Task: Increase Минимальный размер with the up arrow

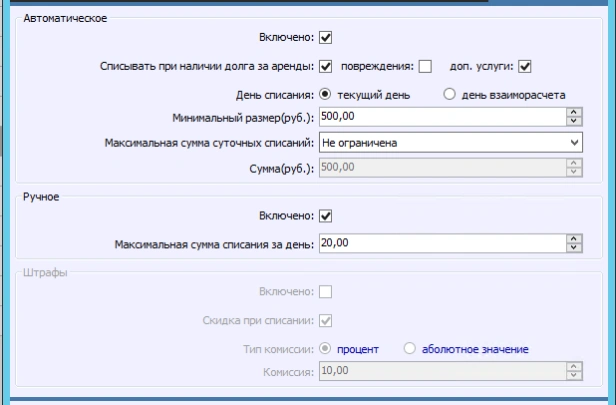Action: (x=573, y=113)
